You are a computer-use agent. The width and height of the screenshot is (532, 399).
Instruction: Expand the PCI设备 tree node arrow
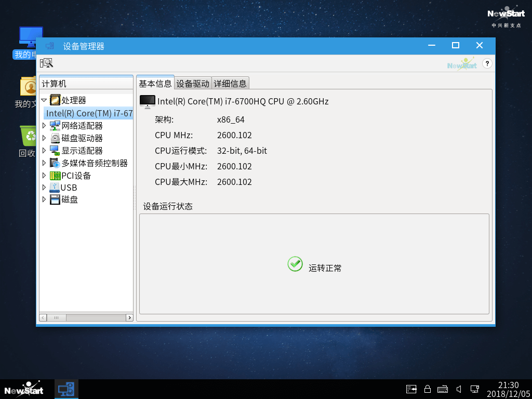pos(44,176)
